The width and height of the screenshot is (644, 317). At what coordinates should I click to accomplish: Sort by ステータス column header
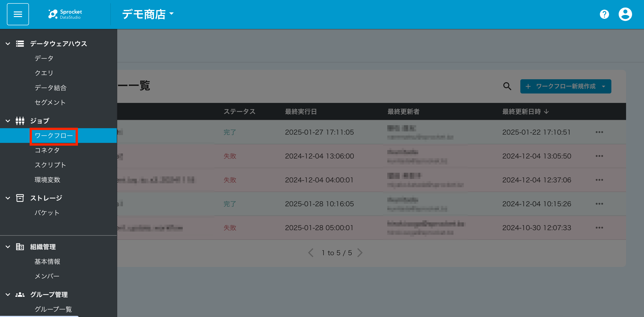click(x=239, y=111)
